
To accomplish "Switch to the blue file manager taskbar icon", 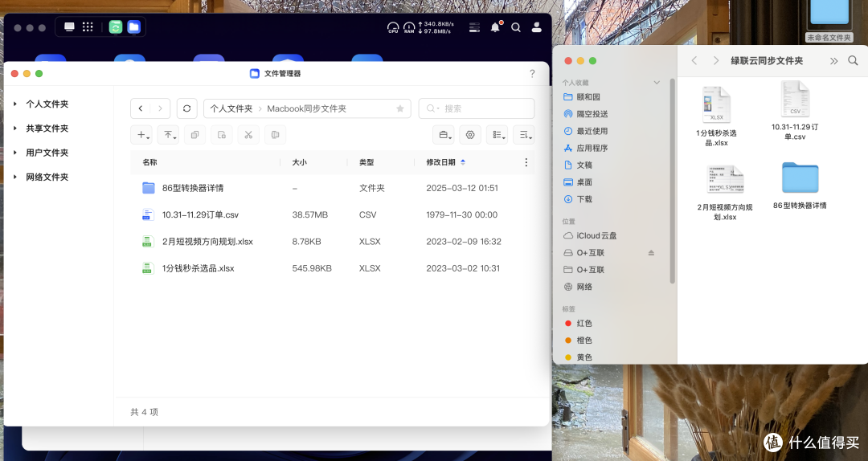I will pos(134,27).
